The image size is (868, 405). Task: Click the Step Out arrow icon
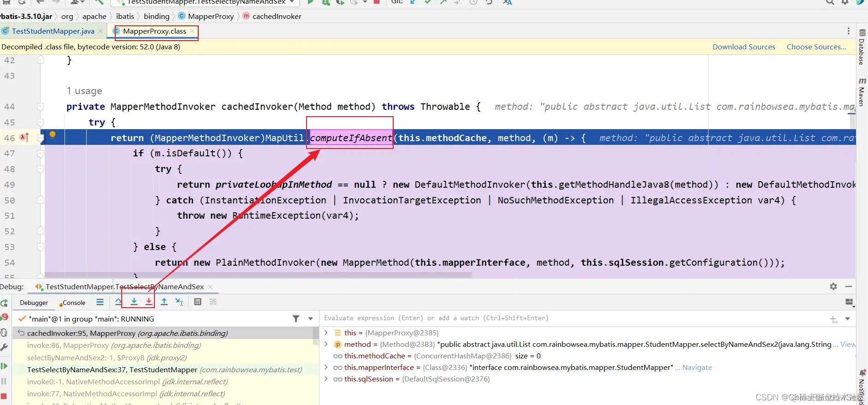164,302
